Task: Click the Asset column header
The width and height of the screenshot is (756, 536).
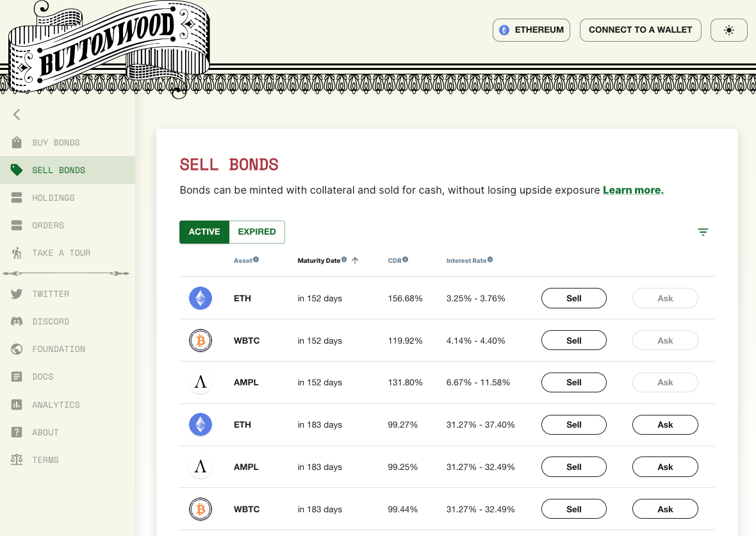Action: click(x=243, y=260)
